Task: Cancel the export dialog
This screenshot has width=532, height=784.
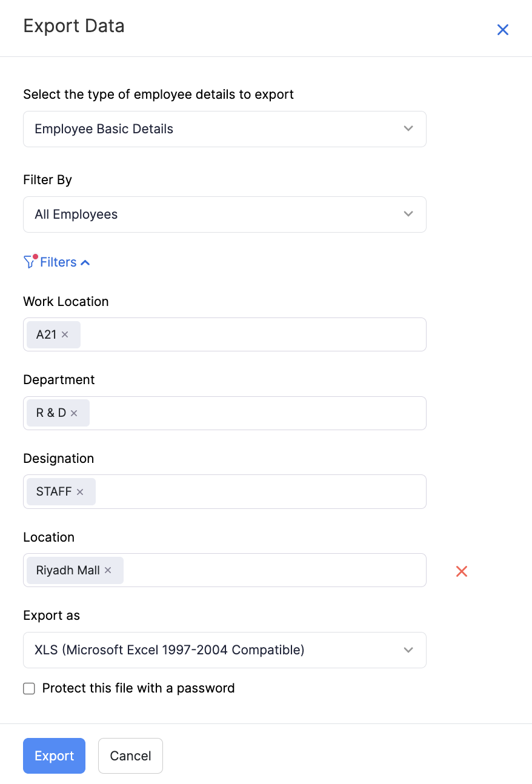Action: click(130, 756)
